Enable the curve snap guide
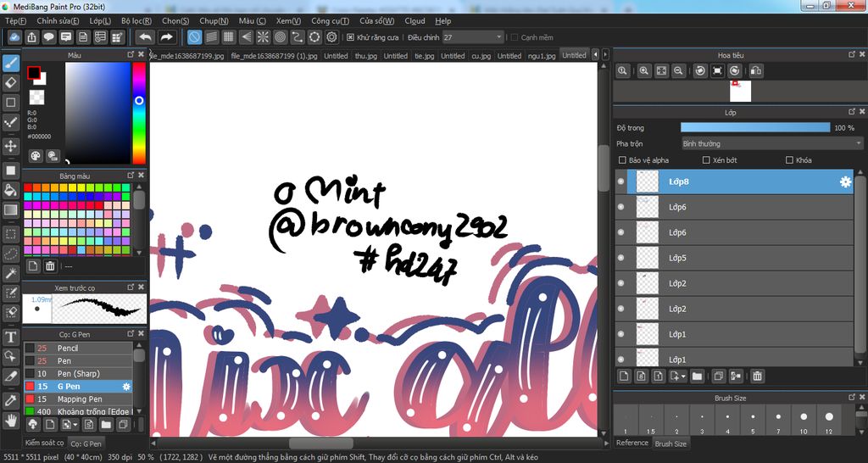 click(298, 37)
